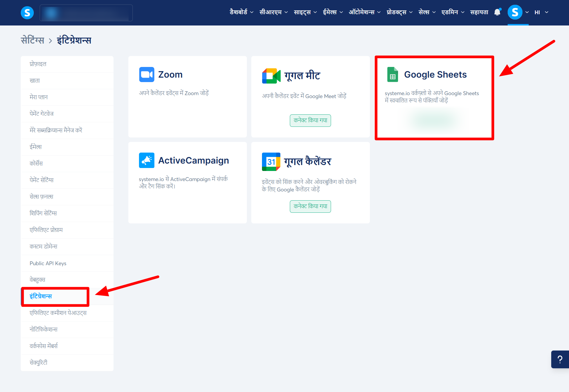
Task: Click the ActiveCampaign card title
Action: coord(194,161)
